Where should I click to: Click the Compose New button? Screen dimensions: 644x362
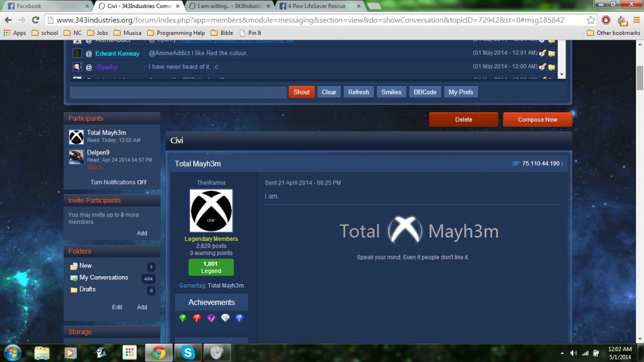point(537,120)
